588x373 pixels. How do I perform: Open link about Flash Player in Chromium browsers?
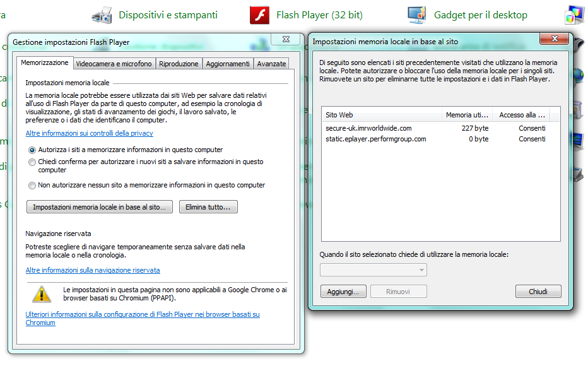pos(143,319)
